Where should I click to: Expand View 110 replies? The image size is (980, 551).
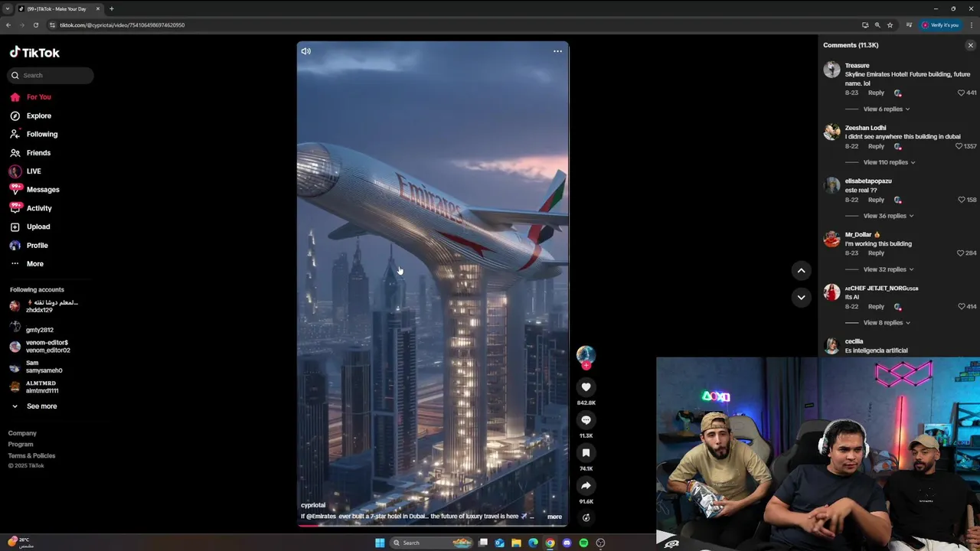tap(889, 162)
